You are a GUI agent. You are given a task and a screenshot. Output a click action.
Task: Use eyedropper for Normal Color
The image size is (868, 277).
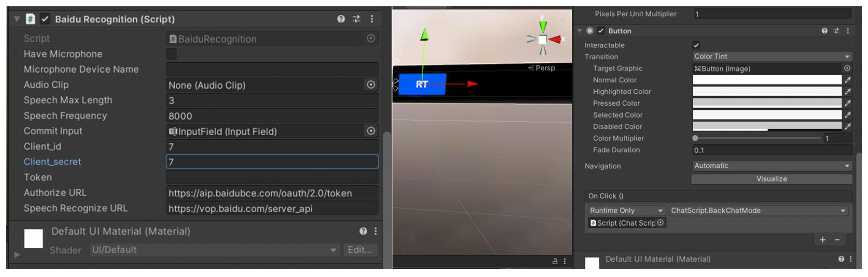pos(848,80)
